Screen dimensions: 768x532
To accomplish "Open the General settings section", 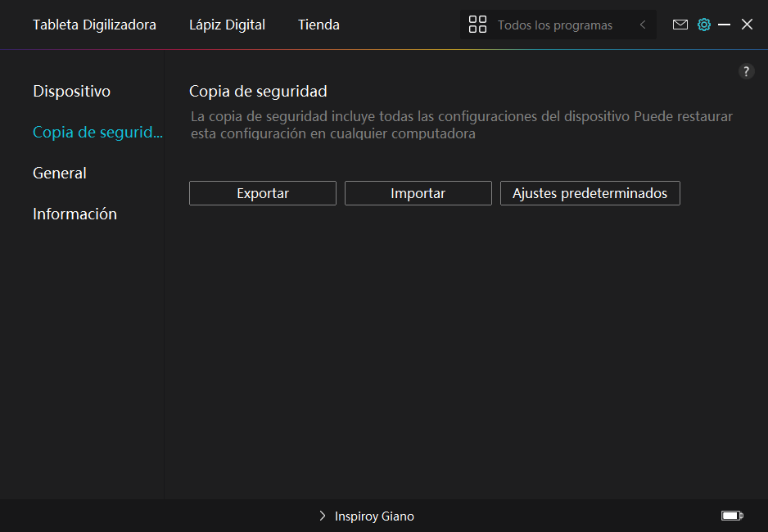I will 59,173.
